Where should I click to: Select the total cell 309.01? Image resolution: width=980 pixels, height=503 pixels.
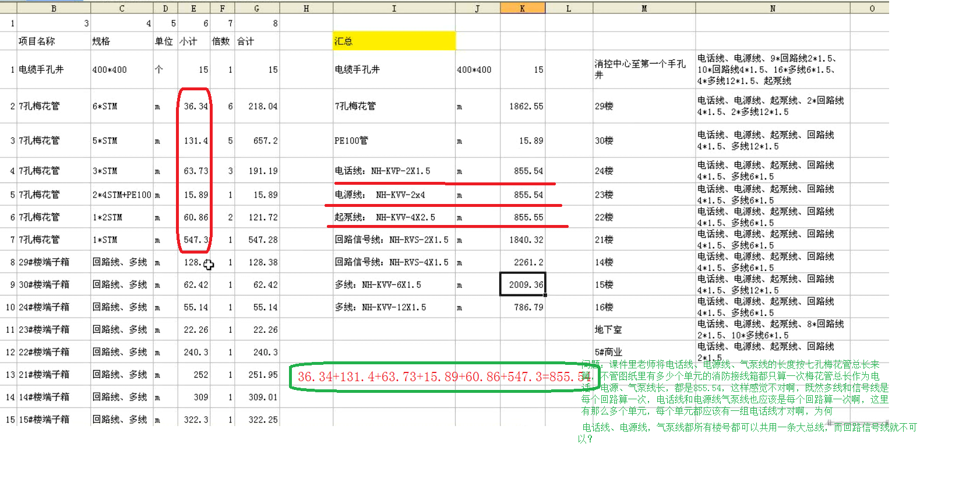tap(257, 397)
